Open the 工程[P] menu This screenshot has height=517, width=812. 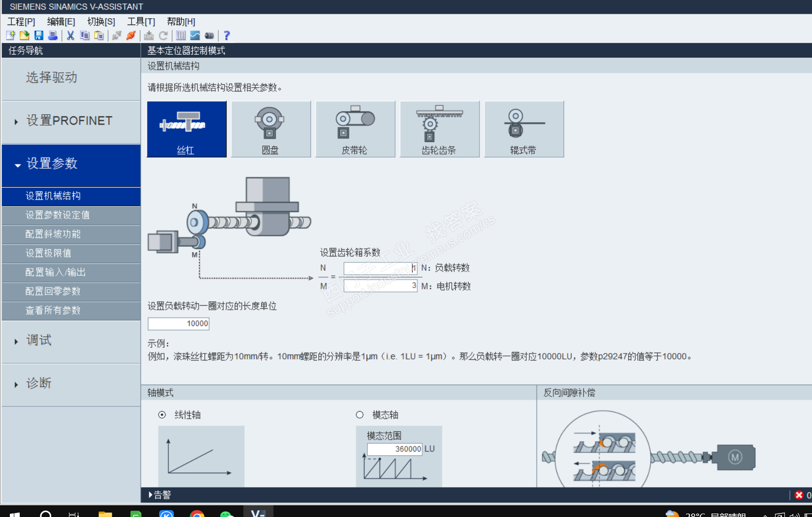[x=21, y=22]
